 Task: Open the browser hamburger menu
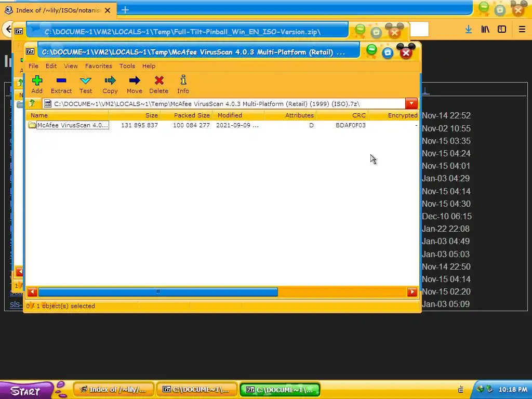coord(522,29)
